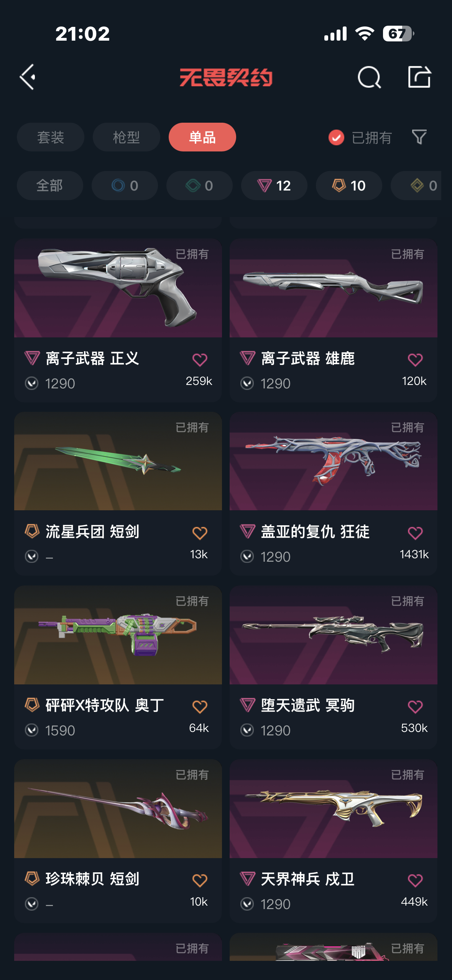Screen dimensions: 452x980
Task: Select the 单品 tab
Action: click(202, 137)
